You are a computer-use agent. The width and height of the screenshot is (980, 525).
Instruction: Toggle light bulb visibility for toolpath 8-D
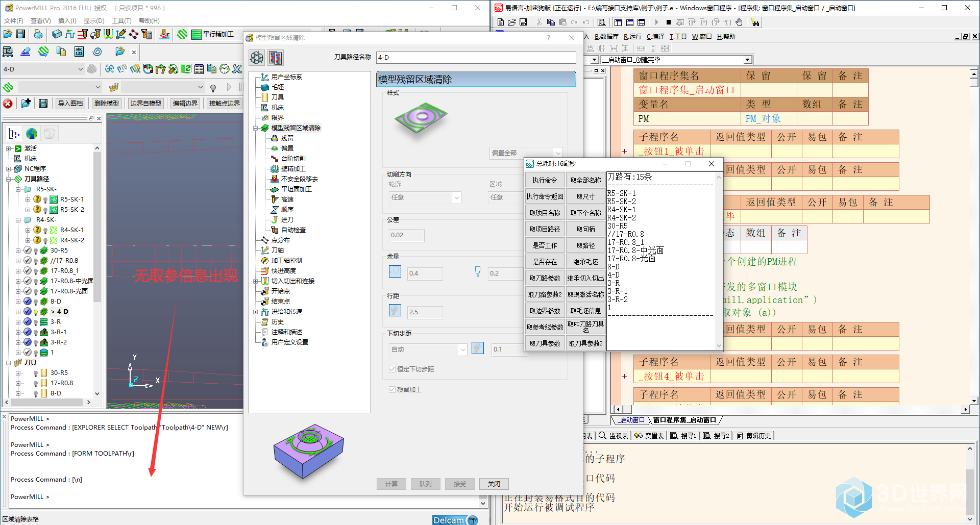tap(36, 302)
